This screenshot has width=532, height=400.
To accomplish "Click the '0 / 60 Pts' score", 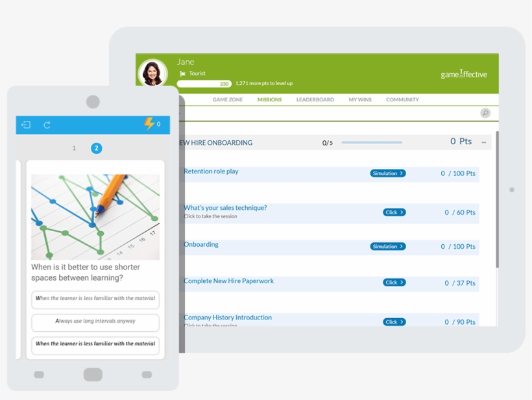I will [460, 212].
